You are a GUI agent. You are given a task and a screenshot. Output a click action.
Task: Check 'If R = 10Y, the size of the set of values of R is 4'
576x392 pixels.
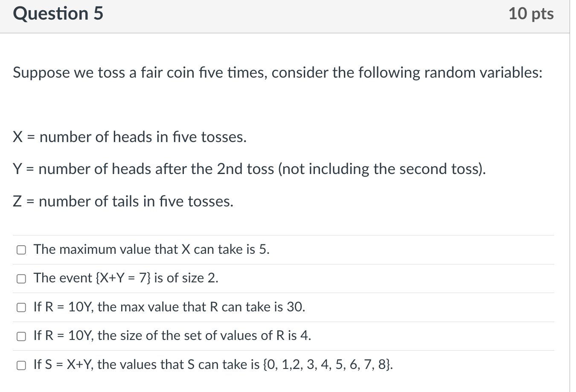click(21, 336)
